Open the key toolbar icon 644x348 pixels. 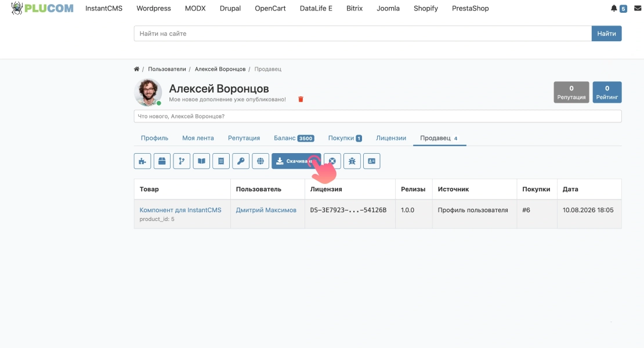coord(241,161)
